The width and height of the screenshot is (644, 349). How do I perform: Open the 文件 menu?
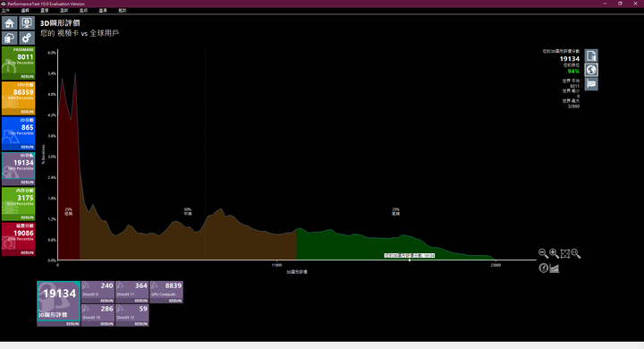5,10
